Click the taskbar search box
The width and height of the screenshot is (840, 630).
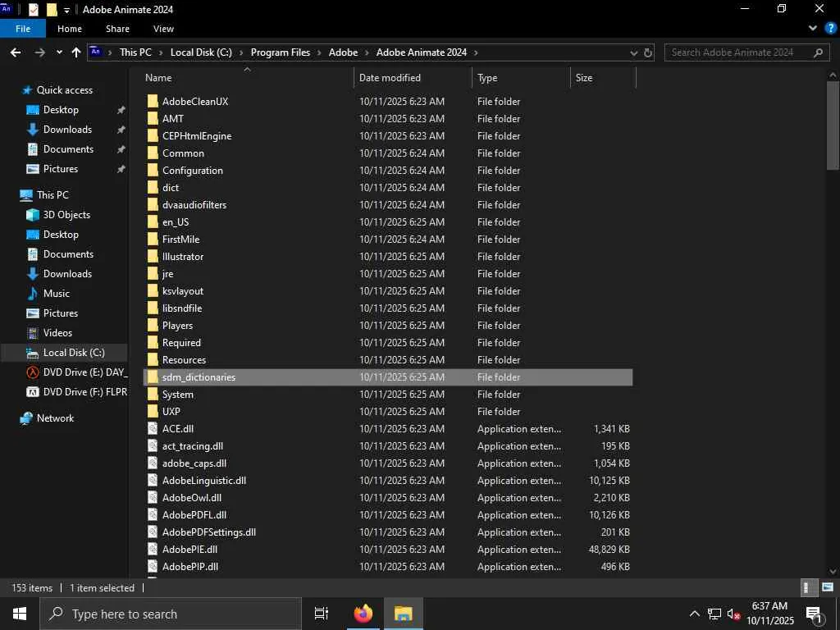(x=171, y=614)
